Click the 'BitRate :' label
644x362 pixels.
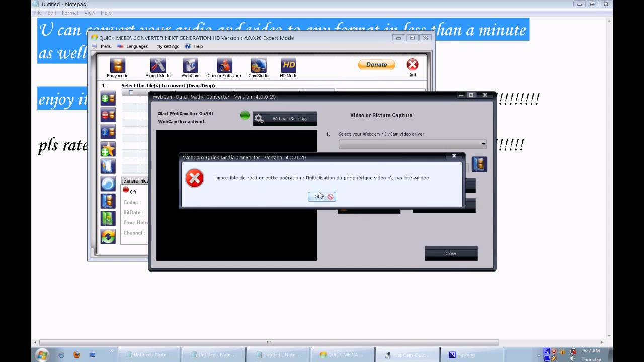coord(133,212)
